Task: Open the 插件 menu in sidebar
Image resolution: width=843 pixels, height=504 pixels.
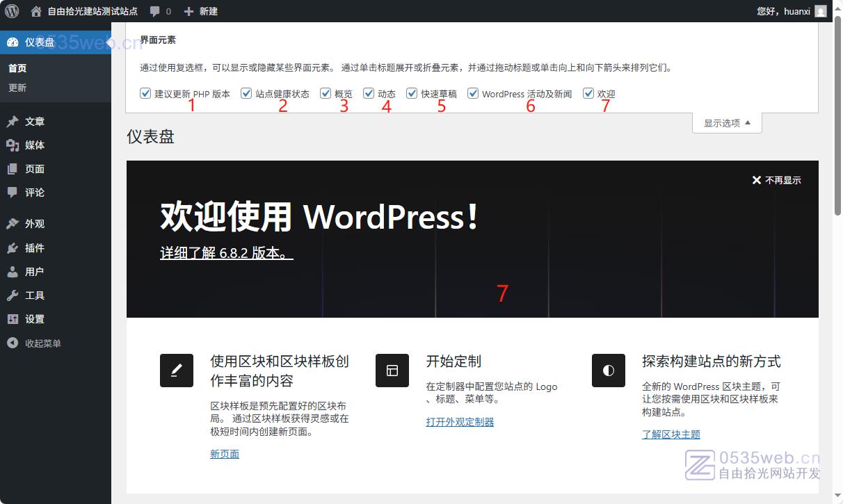Action: [x=35, y=248]
